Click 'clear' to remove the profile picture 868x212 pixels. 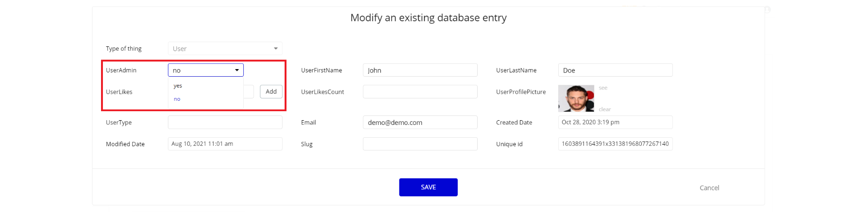(x=605, y=109)
